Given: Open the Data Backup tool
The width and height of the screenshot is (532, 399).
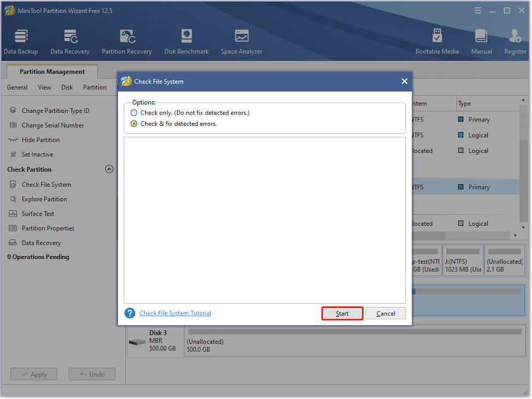Looking at the screenshot, I should pyautogui.click(x=20, y=40).
